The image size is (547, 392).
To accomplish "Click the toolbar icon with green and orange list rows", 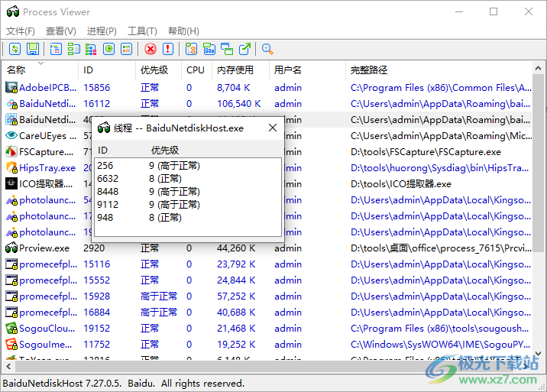I will point(126,49).
